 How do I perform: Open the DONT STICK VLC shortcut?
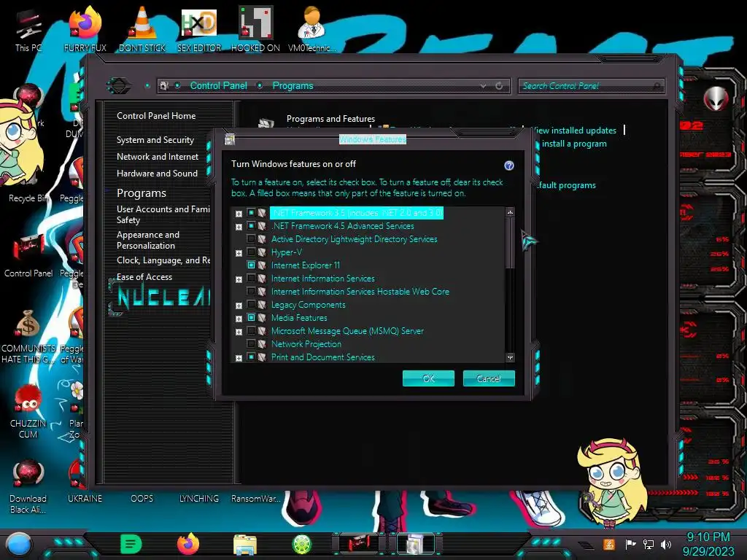(x=142, y=29)
